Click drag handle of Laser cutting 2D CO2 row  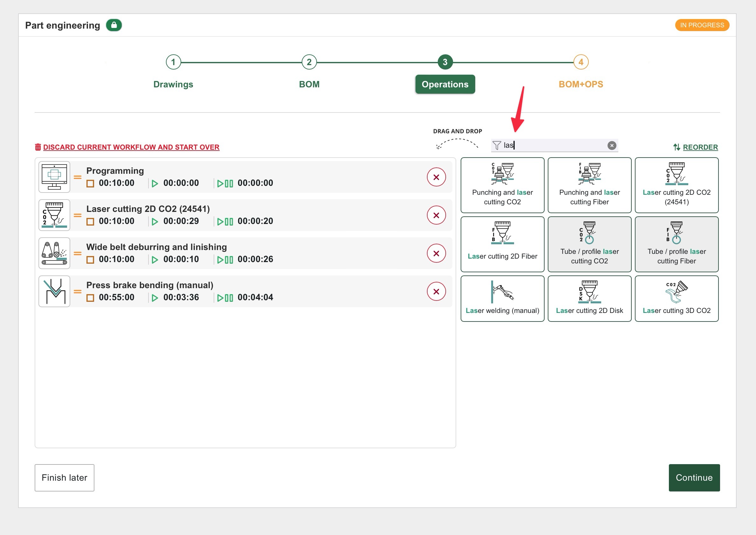pyautogui.click(x=78, y=215)
